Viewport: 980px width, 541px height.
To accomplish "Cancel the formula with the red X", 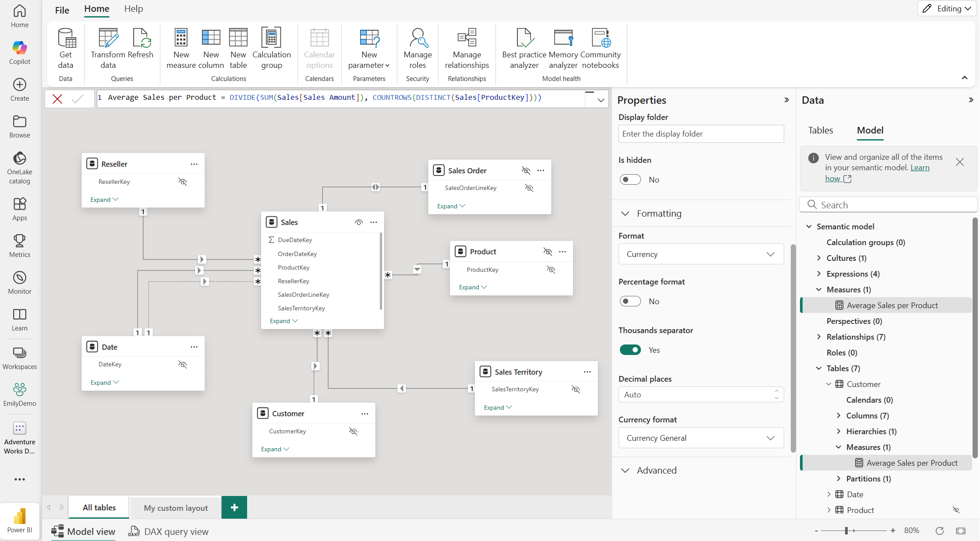I will pos(57,99).
